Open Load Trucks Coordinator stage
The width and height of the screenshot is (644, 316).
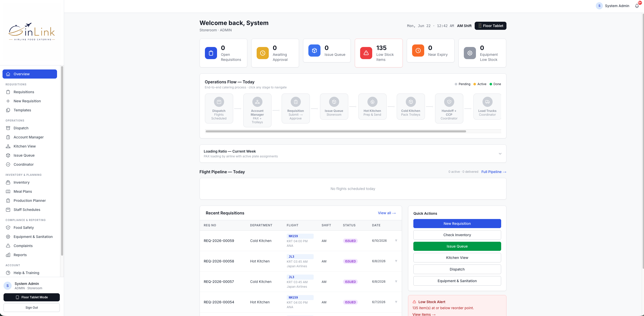coord(487,106)
